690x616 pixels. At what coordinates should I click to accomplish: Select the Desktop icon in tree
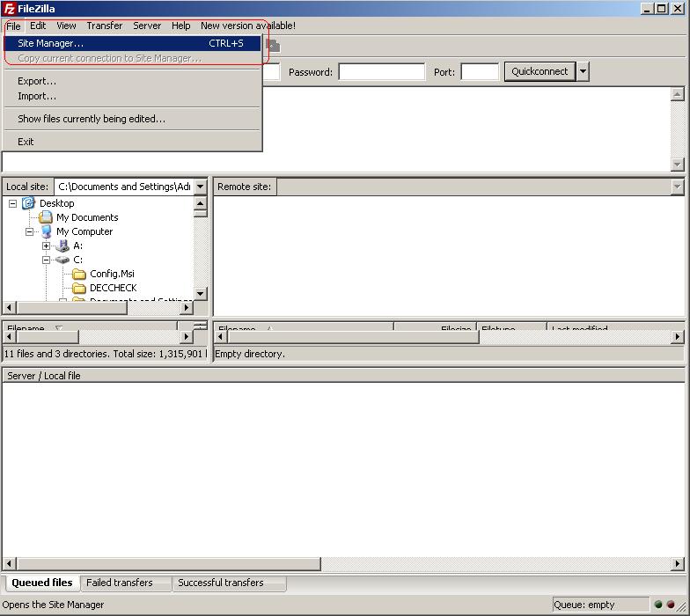click(x=28, y=202)
